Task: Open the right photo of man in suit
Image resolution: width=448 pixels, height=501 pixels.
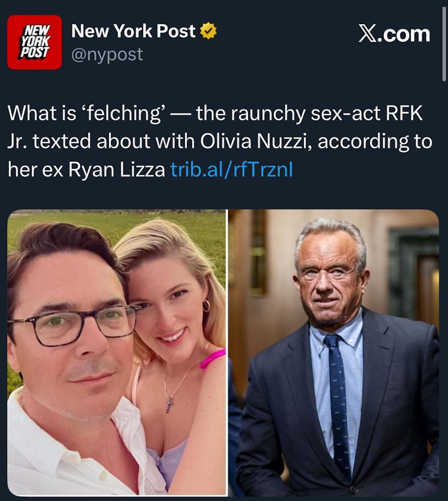Action: pyautogui.click(x=334, y=353)
